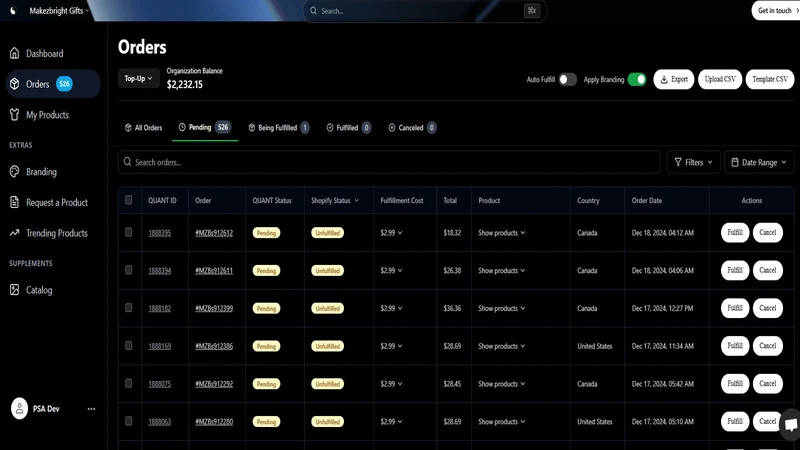
Task: Click the Request a Product document icon
Action: [x=14, y=203]
